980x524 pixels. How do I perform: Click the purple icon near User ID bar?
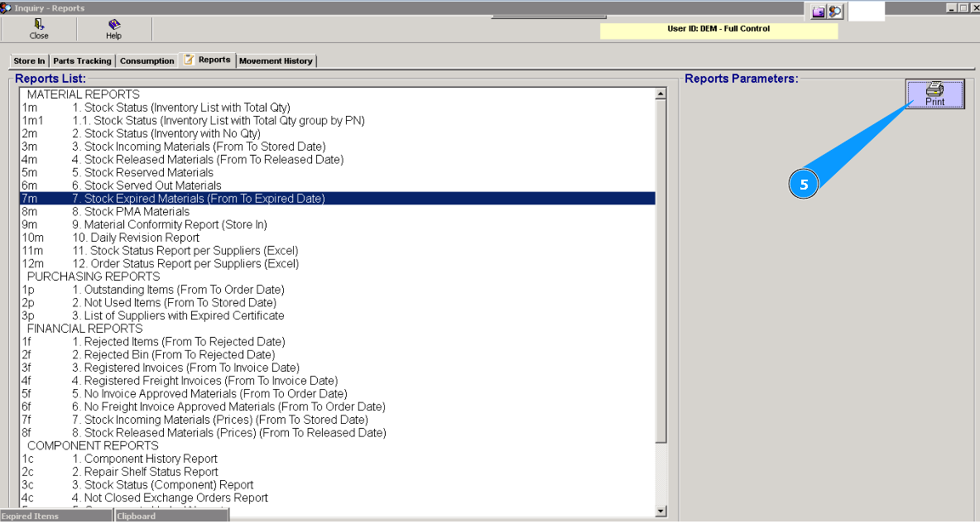[x=818, y=12]
